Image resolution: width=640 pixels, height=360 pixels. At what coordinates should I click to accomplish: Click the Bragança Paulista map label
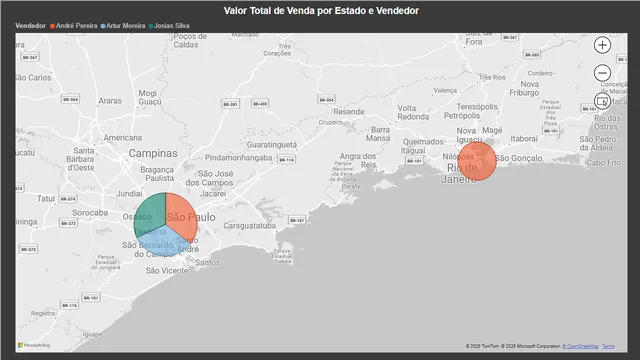point(157,174)
